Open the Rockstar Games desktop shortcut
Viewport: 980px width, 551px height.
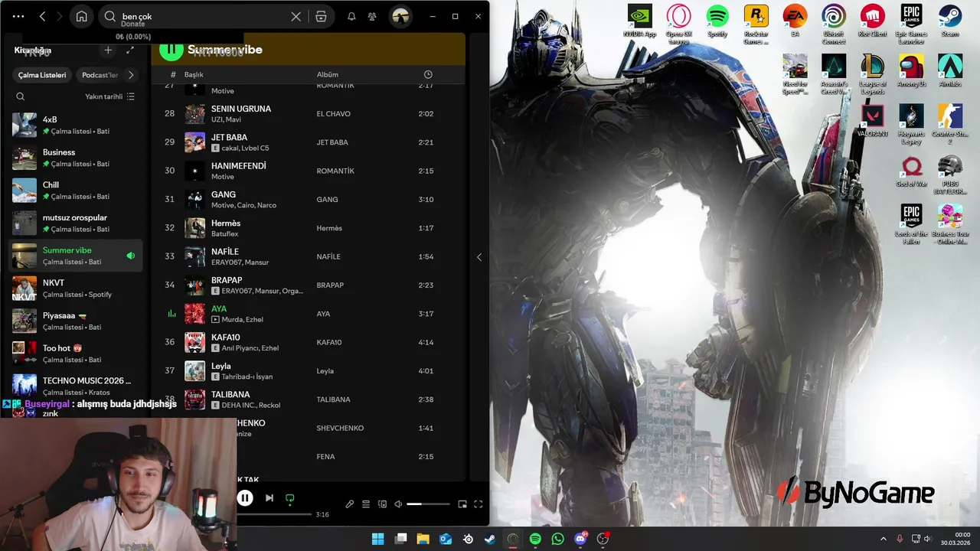756,24
